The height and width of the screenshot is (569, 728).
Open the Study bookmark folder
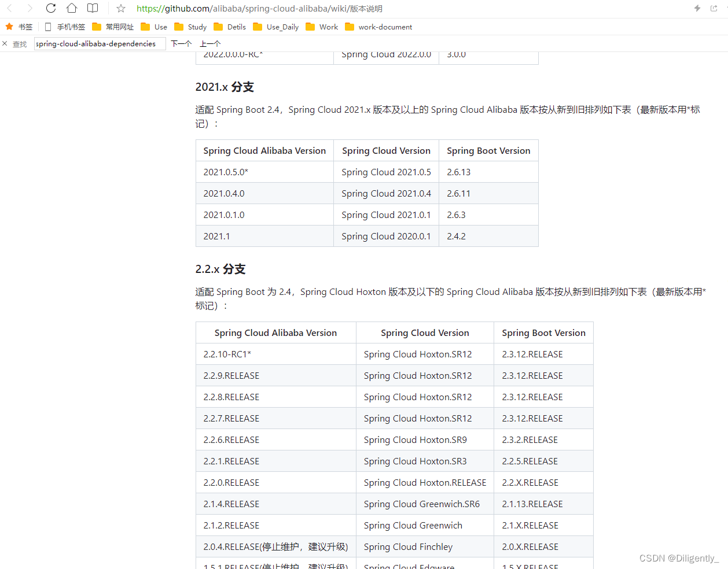(x=190, y=27)
